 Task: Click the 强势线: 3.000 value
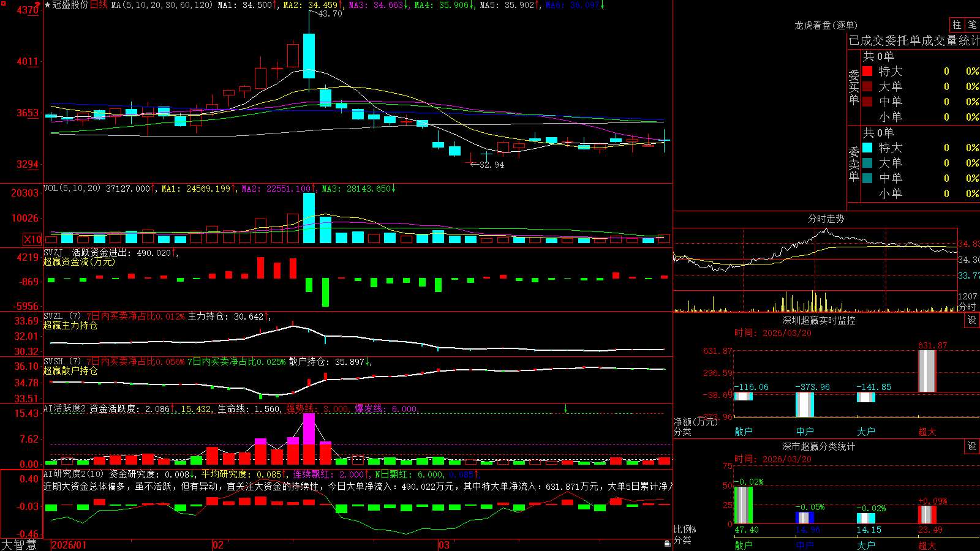point(318,409)
